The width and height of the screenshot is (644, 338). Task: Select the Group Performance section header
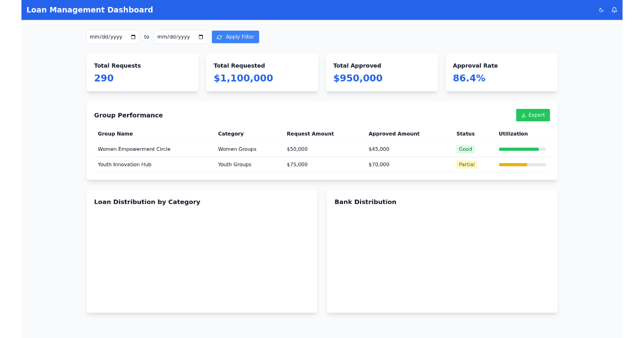click(x=128, y=115)
